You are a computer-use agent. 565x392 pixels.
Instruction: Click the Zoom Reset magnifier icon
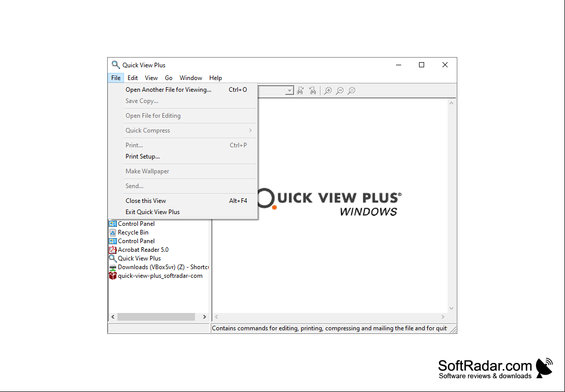point(352,91)
